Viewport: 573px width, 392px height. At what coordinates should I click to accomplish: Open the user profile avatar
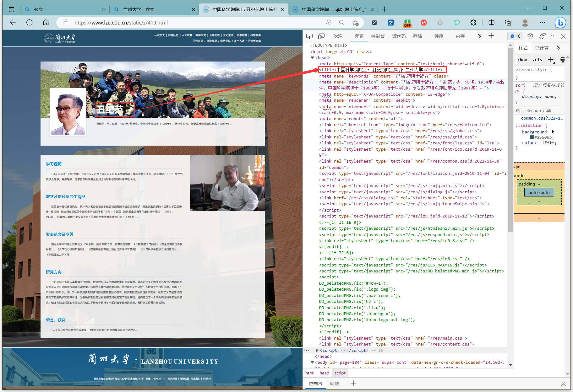pos(525,23)
